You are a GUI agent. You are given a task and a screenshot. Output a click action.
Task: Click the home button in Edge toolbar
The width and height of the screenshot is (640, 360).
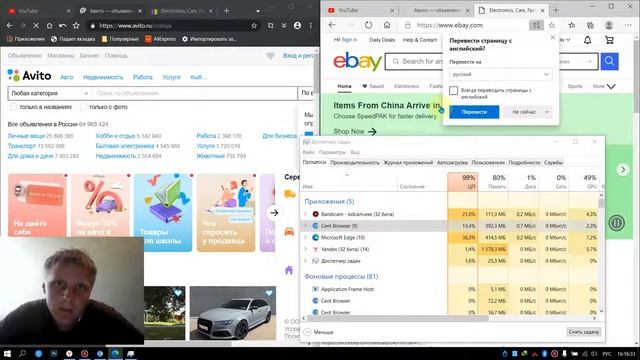tap(387, 25)
